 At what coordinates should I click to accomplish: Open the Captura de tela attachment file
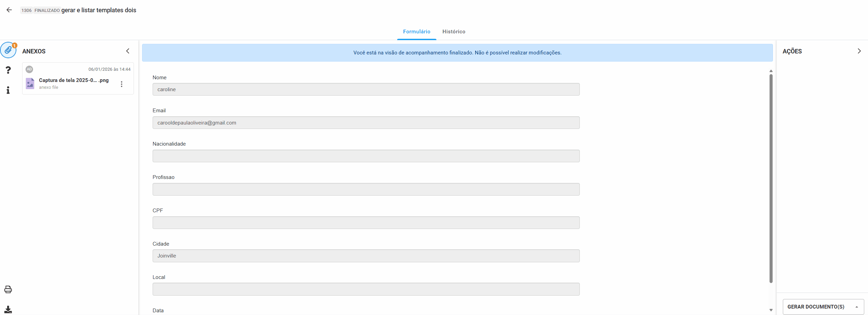click(x=74, y=80)
